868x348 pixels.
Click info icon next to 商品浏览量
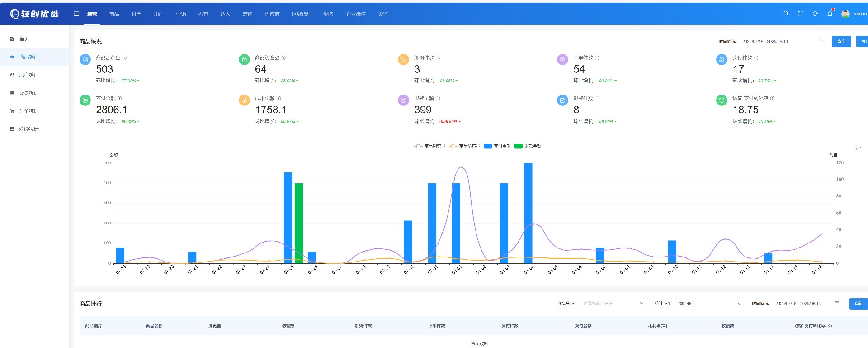pos(125,58)
